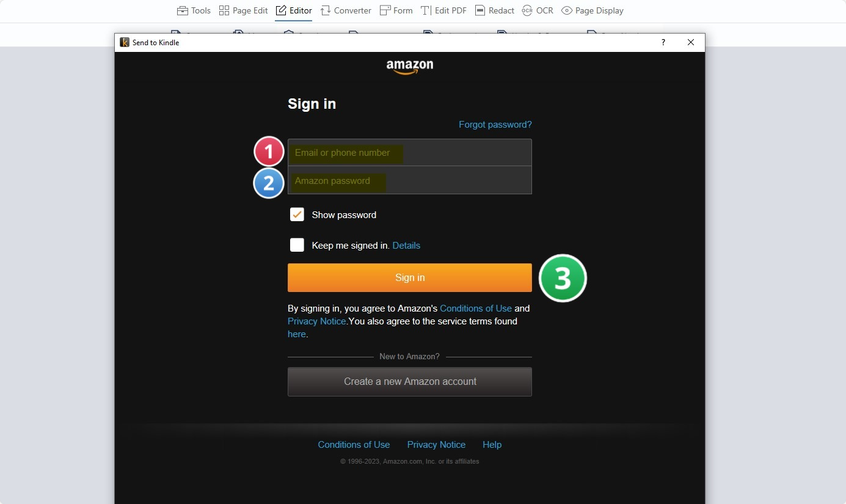The height and width of the screenshot is (504, 846).
Task: Click the Editor tab
Action: click(x=294, y=10)
